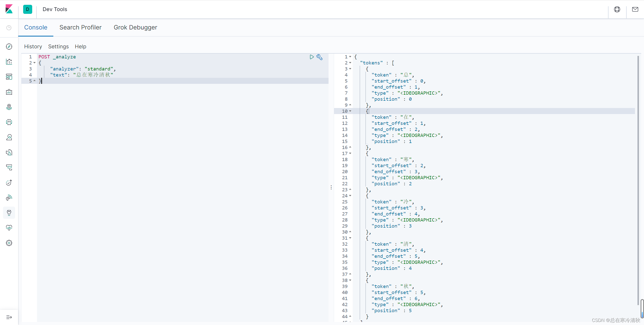This screenshot has height=325, width=644.
Task: Collapse fold arrow at request line 2
Action: [34, 63]
